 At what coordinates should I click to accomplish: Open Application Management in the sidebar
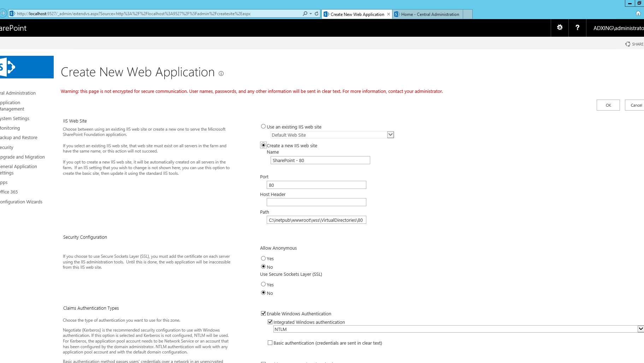click(x=12, y=106)
